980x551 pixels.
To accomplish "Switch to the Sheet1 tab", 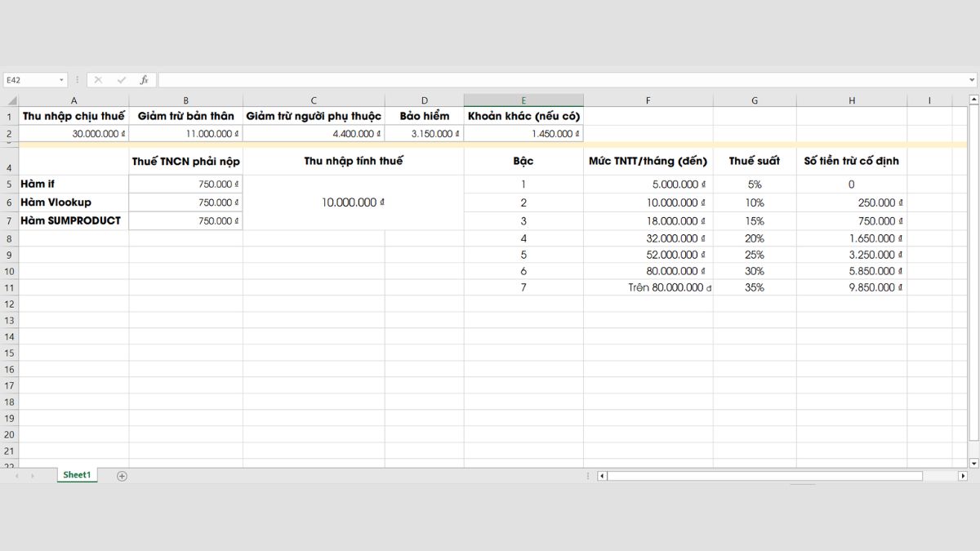I will coord(76,473).
